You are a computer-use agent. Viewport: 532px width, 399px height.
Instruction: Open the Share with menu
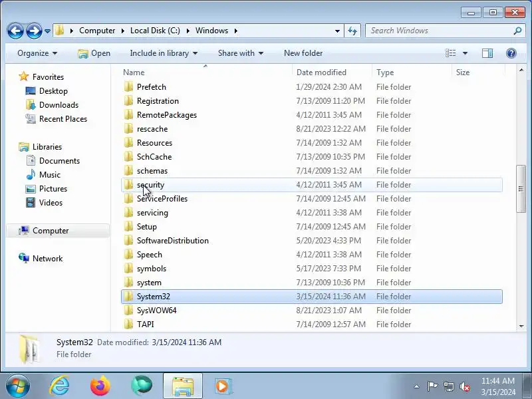pos(241,53)
